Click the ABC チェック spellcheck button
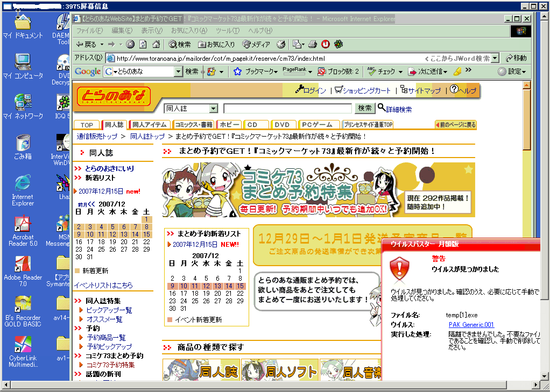This screenshot has height=392, width=550. coord(384,72)
